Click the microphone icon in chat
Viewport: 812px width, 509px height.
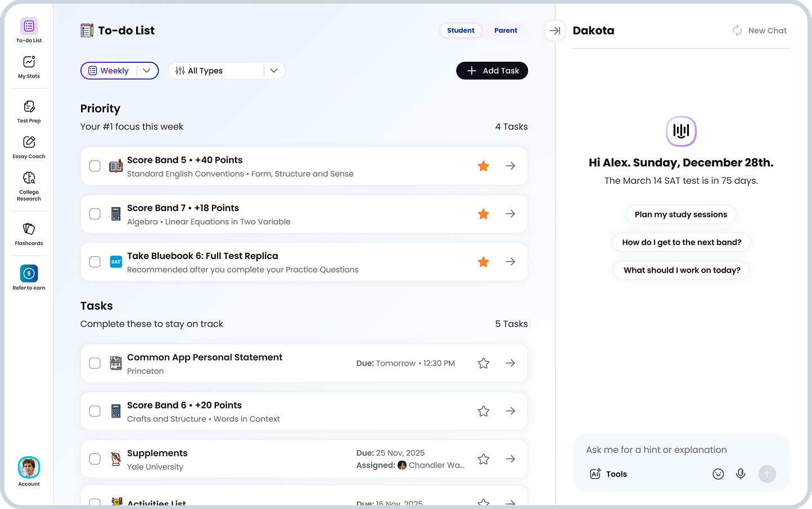point(741,474)
